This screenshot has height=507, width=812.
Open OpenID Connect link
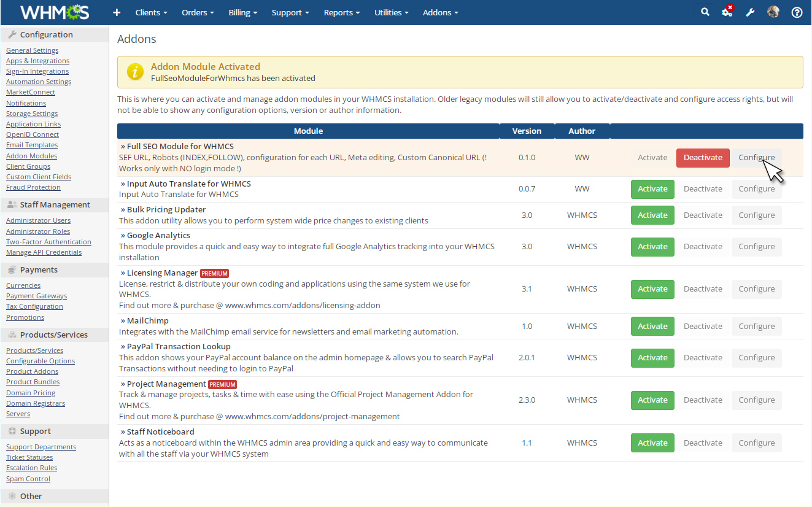pos(33,134)
